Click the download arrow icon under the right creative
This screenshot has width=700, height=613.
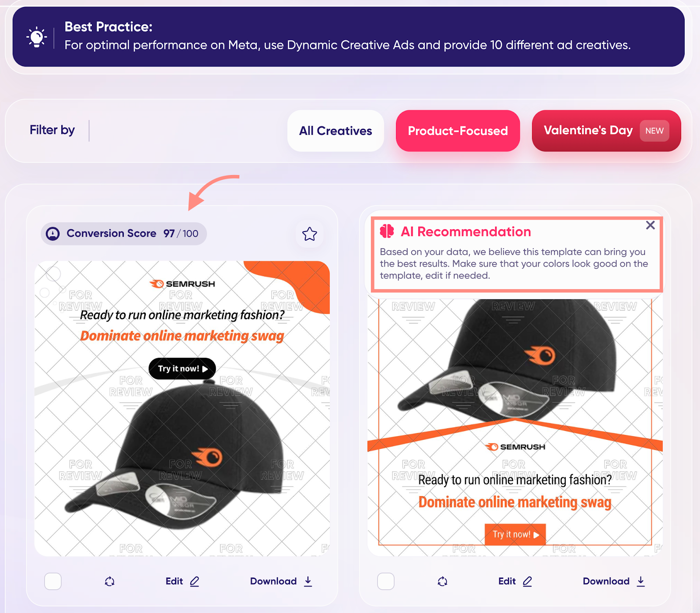coord(641,581)
